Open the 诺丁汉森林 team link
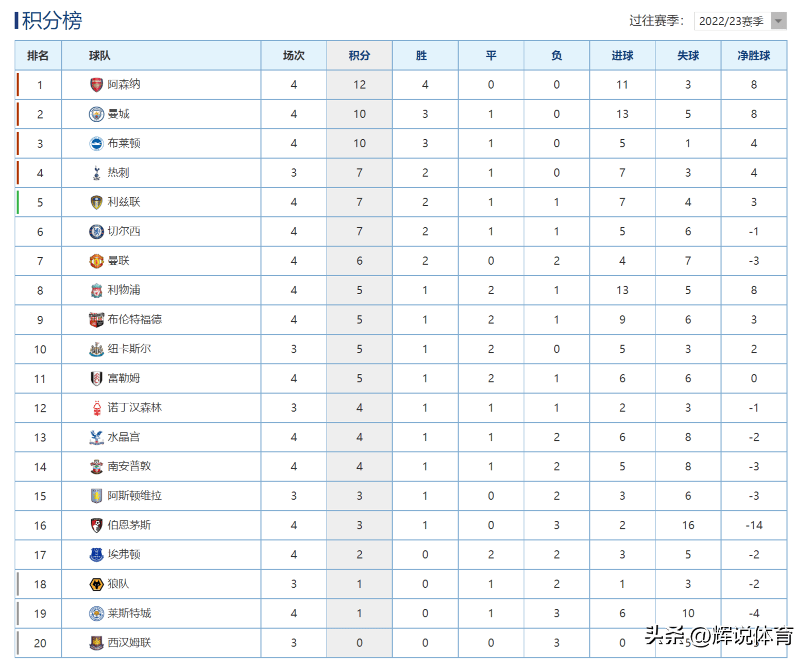Screen dimensions: 812x664 [x=134, y=407]
